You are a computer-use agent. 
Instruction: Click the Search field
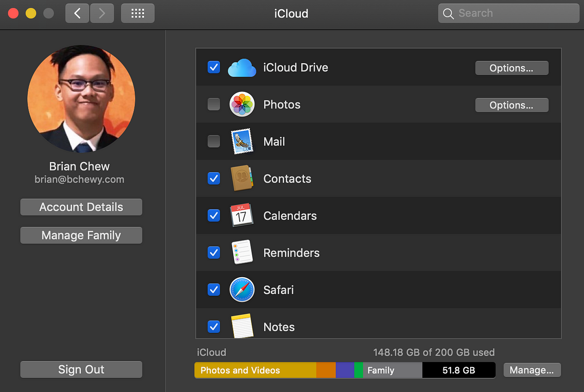click(509, 13)
